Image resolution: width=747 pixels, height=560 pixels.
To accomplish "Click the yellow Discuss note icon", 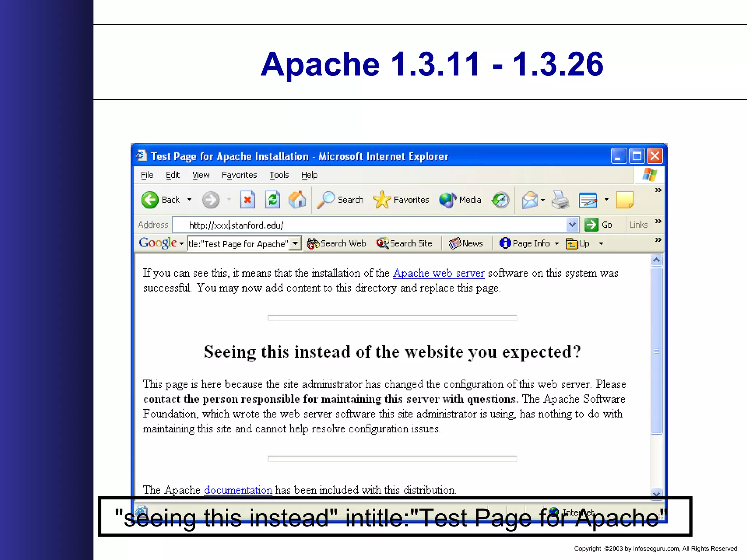I will (x=625, y=200).
